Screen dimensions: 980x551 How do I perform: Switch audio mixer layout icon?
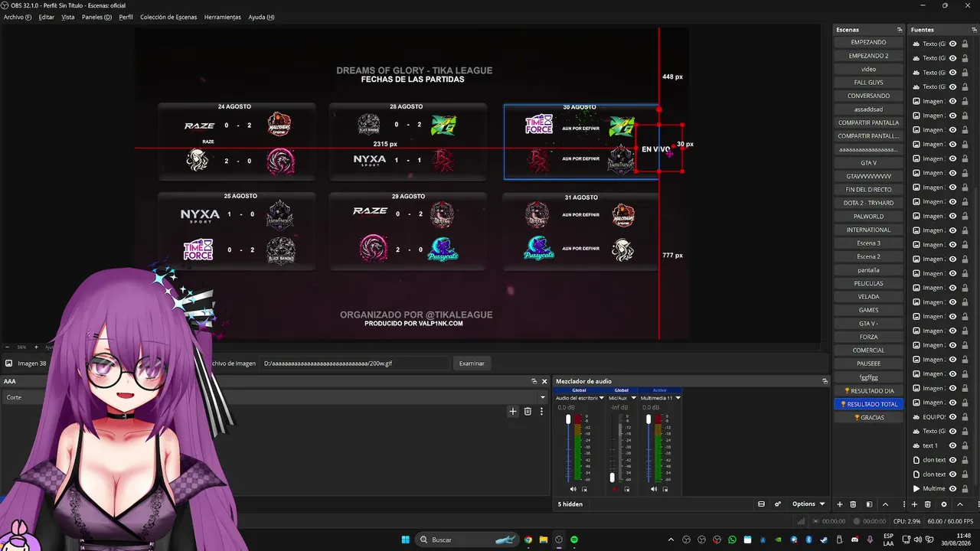pos(761,504)
